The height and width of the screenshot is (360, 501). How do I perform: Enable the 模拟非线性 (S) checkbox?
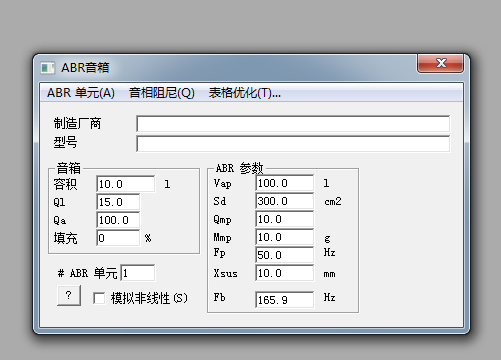[x=99, y=298]
